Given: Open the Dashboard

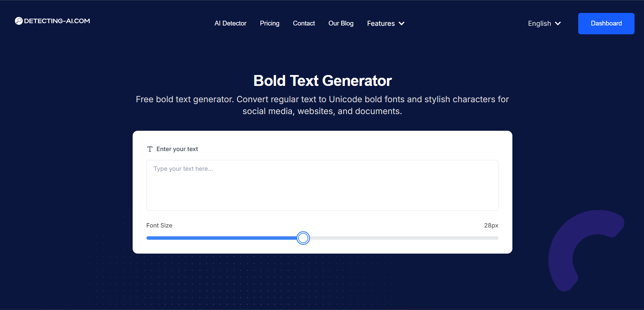Looking at the screenshot, I should [606, 23].
